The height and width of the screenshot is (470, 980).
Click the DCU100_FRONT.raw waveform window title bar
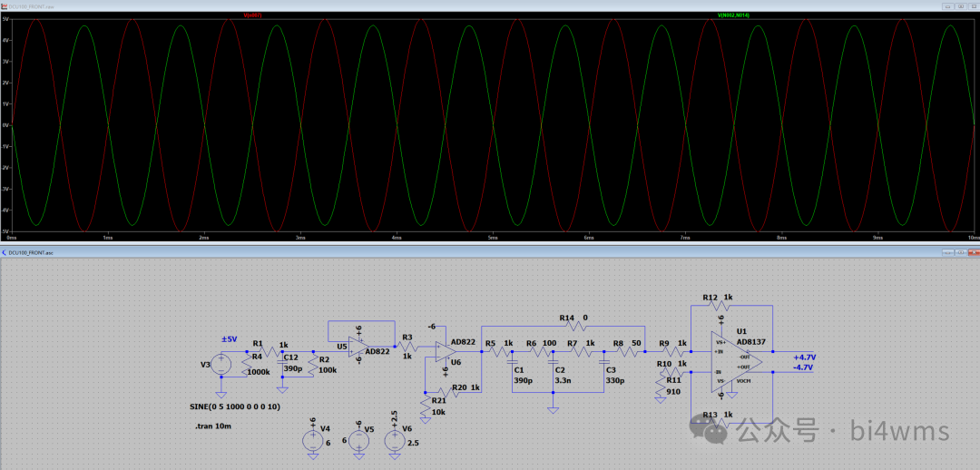click(454, 5)
